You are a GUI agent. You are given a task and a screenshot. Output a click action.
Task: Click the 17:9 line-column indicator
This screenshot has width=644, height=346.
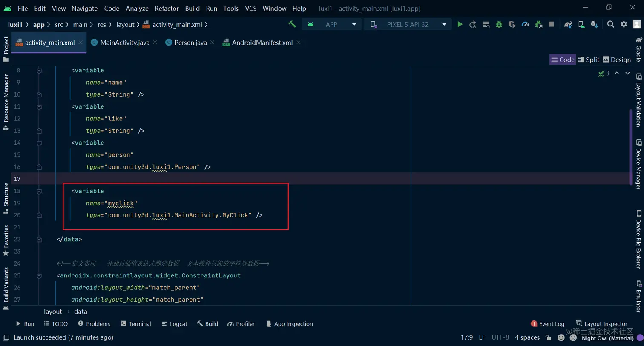[x=467, y=337]
